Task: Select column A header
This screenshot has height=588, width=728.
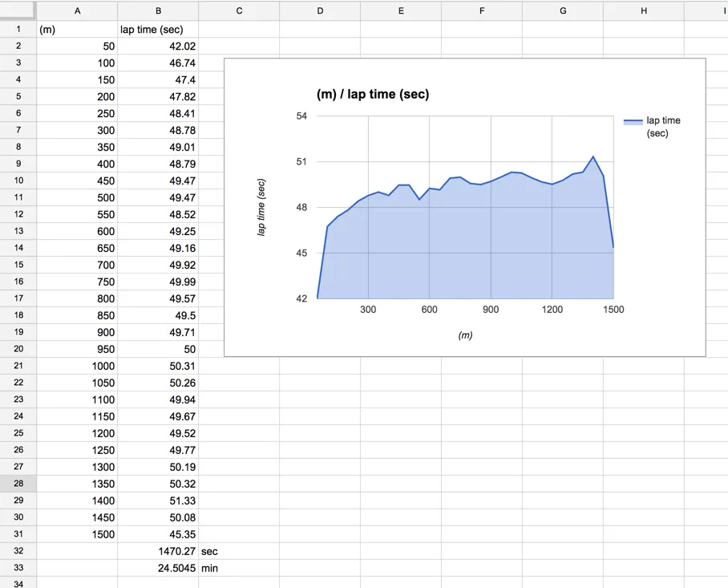Action: click(77, 10)
